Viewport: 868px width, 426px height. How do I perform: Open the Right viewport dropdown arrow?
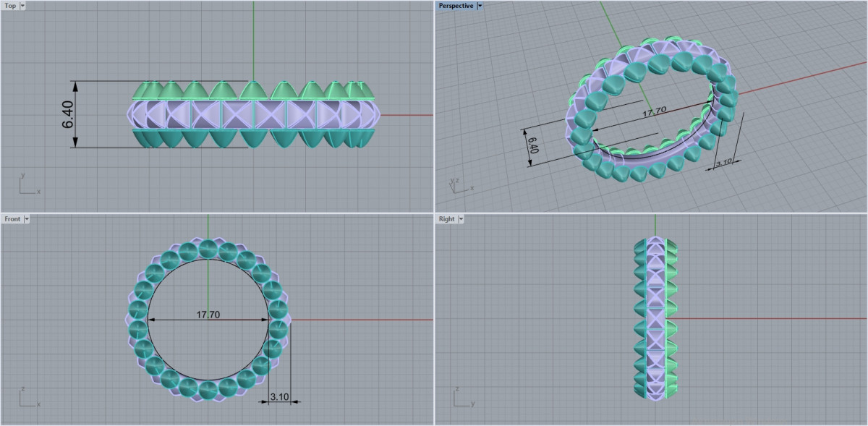pos(461,218)
